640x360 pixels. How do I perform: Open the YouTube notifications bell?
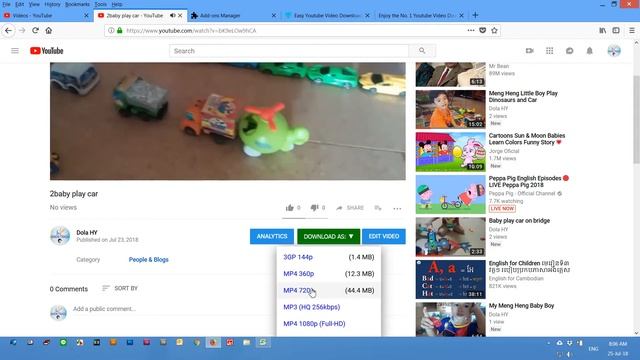click(x=589, y=51)
